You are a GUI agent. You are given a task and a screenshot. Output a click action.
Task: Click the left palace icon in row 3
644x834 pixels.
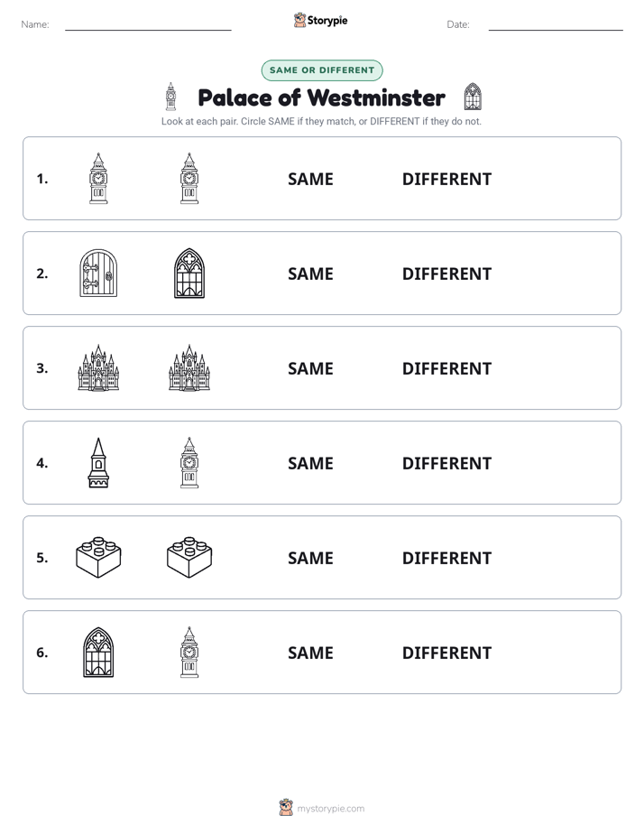click(98, 367)
